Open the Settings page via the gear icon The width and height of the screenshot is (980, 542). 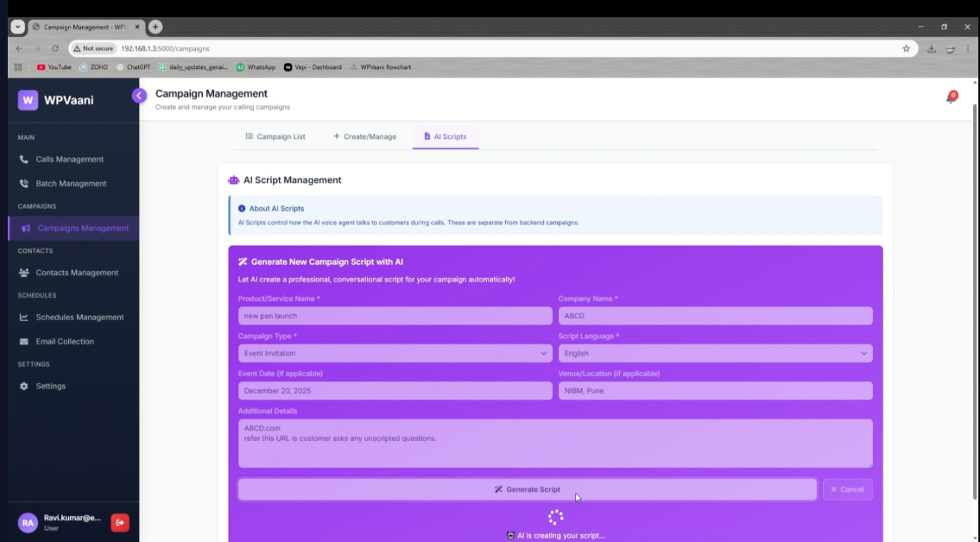click(50, 386)
